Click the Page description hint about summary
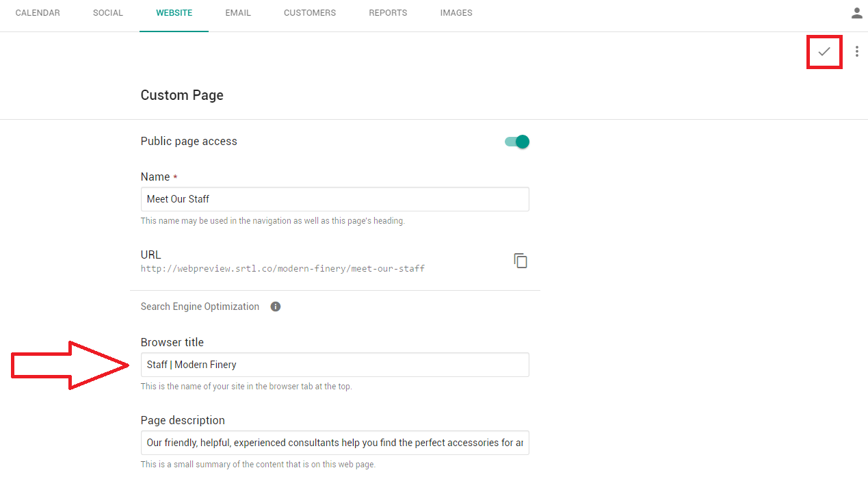Viewport: 868px width, 481px height. pos(258,465)
